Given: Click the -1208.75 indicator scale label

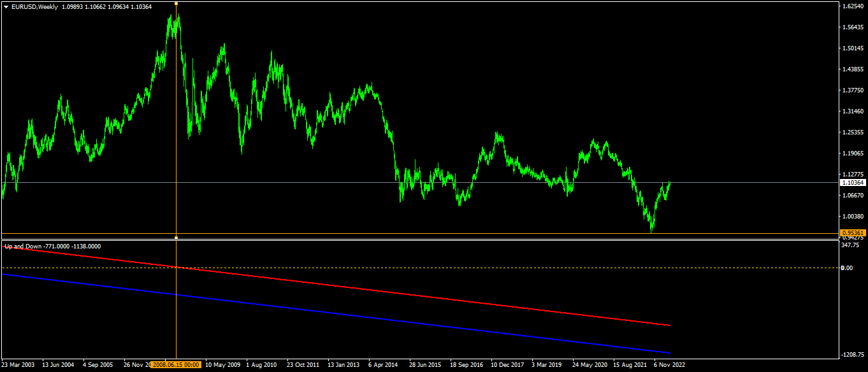Looking at the screenshot, I should pyautogui.click(x=852, y=354).
